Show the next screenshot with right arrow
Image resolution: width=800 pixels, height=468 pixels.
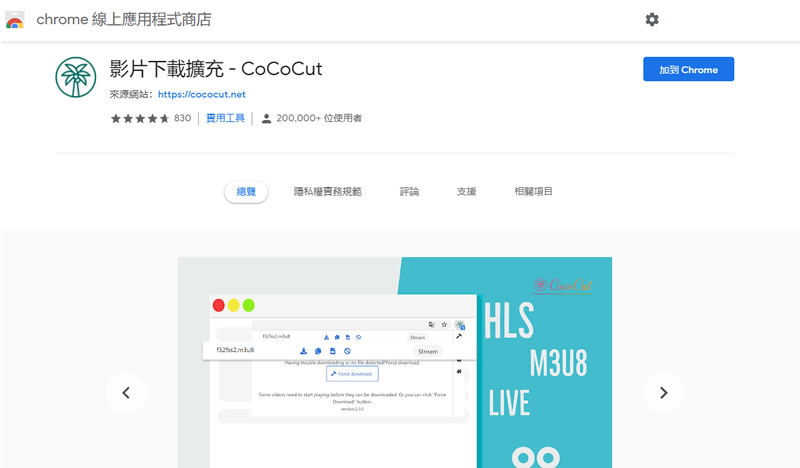pos(663,392)
